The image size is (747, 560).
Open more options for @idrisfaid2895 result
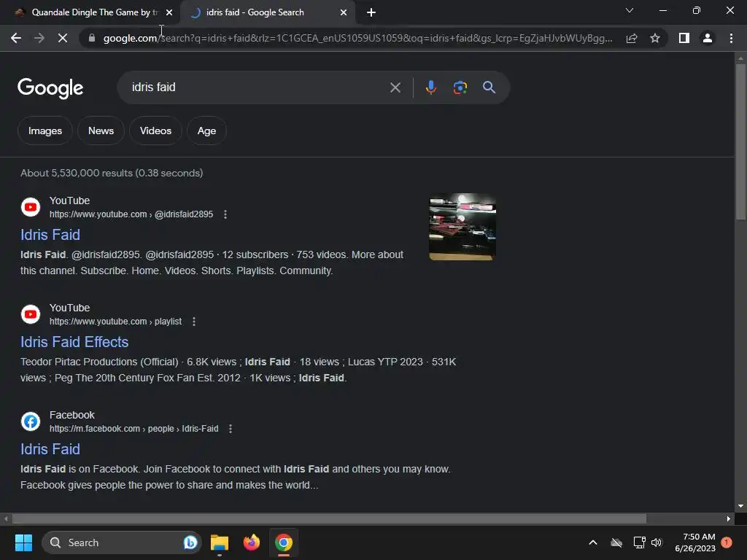click(x=225, y=214)
